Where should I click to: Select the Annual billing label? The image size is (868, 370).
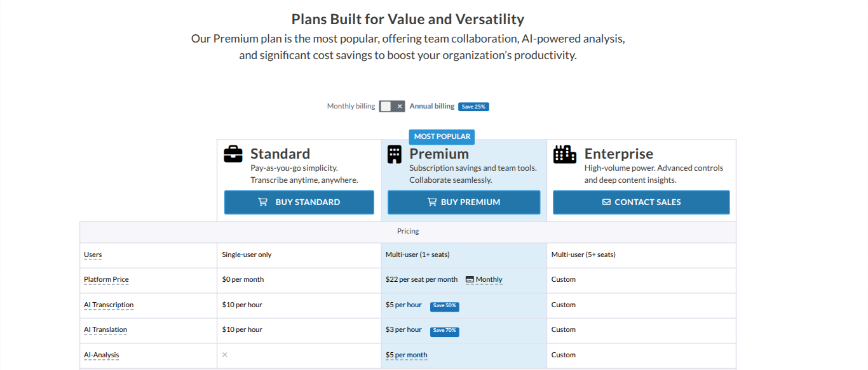(x=432, y=106)
